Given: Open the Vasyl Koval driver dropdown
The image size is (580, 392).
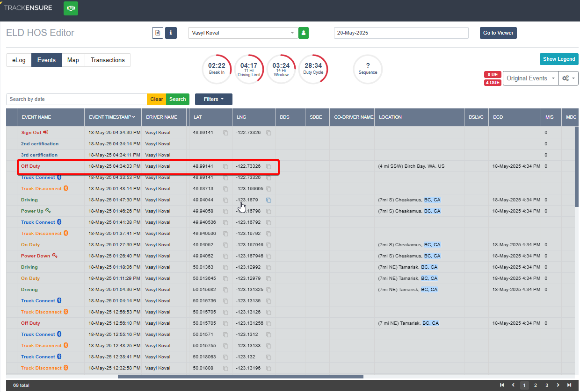Looking at the screenshot, I should (243, 33).
